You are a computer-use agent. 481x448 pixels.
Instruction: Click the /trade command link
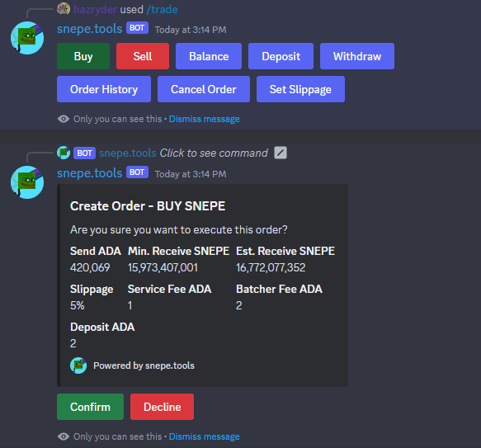coord(162,10)
